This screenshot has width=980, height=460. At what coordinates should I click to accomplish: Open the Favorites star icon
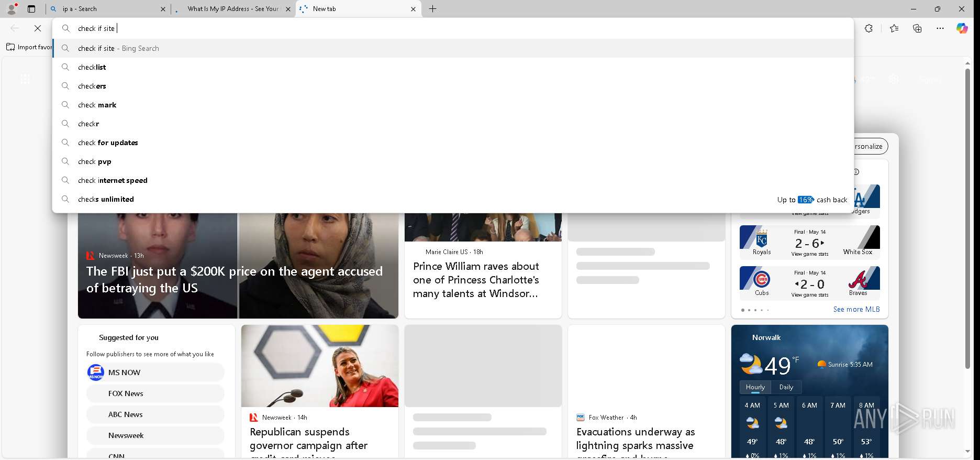pyautogui.click(x=894, y=28)
